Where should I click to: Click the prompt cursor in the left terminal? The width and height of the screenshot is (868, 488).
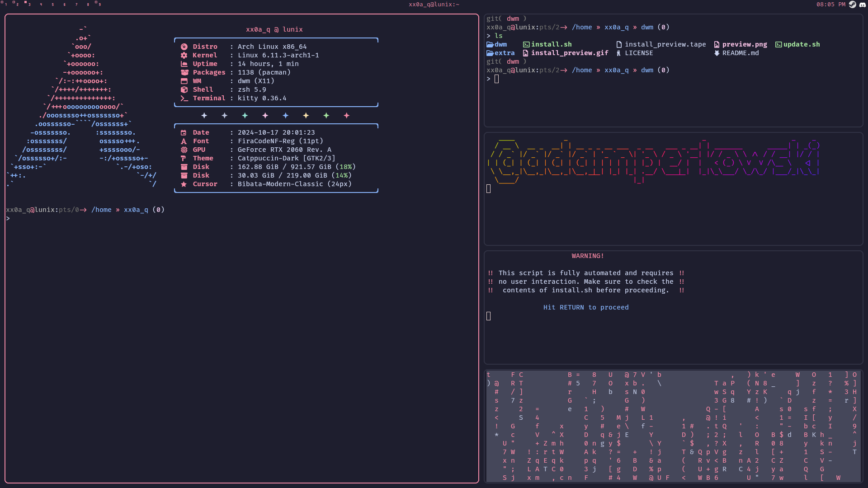tap(8, 219)
